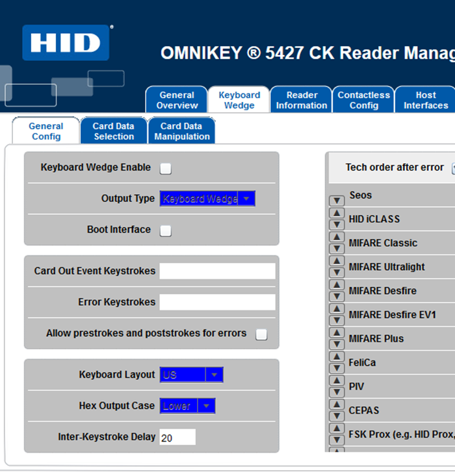The height and width of the screenshot is (476, 455).
Task: Switch to General Overview tab
Action: coord(177,100)
